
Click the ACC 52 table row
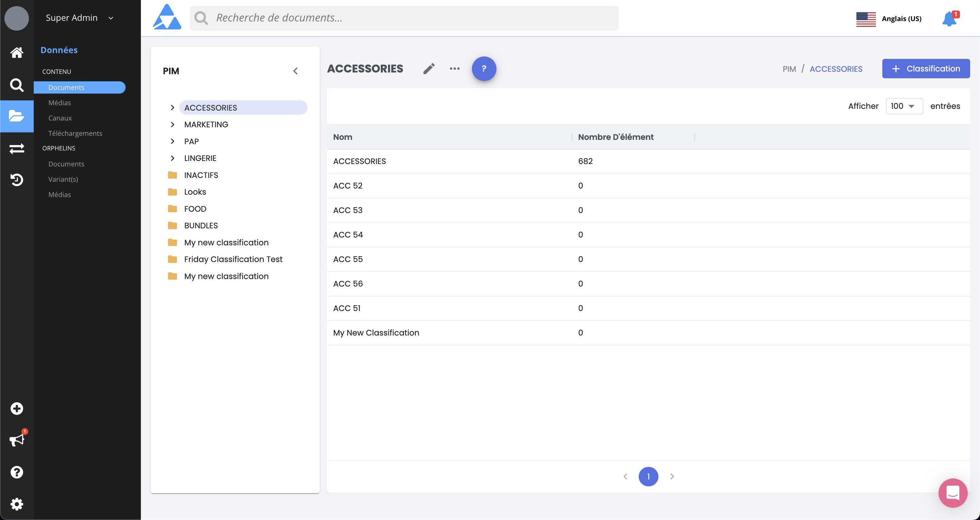point(648,185)
